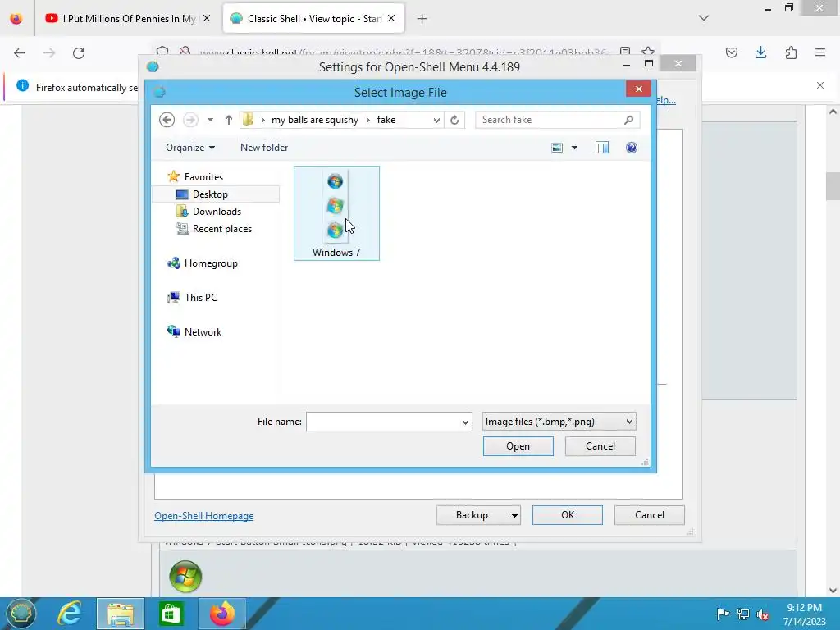Screen dimensions: 840x630
Task: Show the preview pane
Action: (602, 148)
